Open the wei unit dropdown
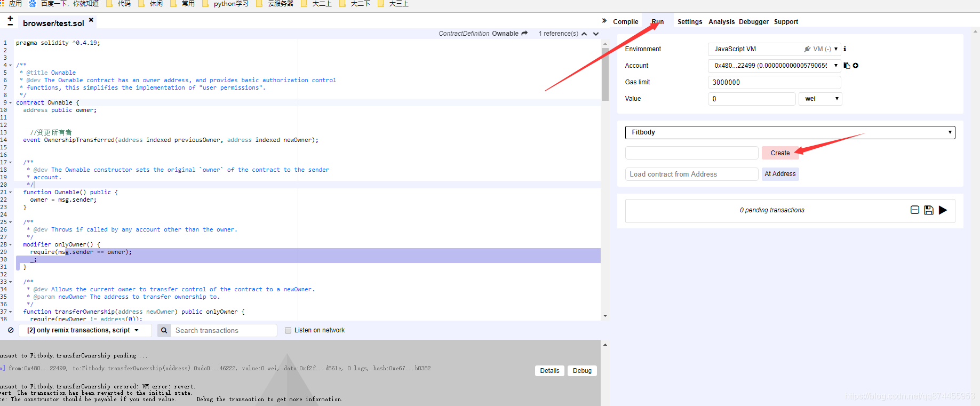The width and height of the screenshot is (980, 406). click(820, 99)
